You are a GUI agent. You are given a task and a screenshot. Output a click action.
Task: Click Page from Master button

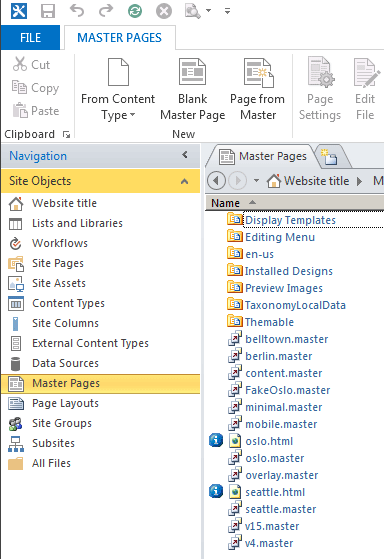point(257,90)
